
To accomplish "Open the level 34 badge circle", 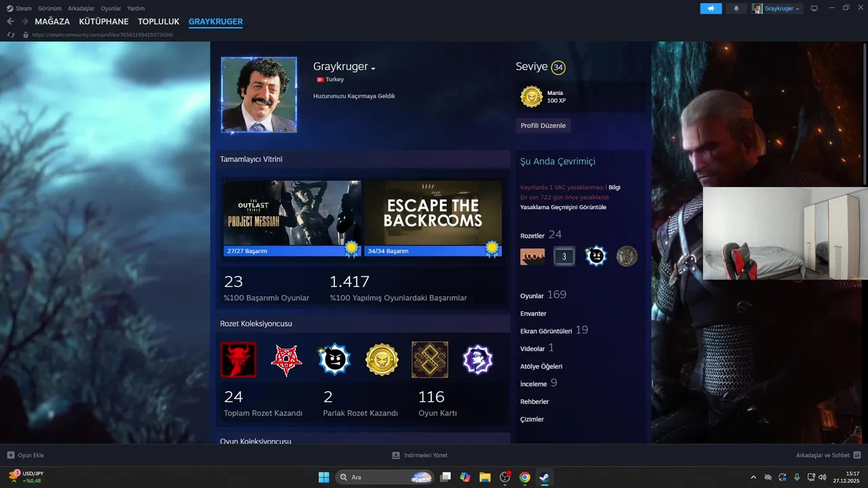I will [558, 67].
